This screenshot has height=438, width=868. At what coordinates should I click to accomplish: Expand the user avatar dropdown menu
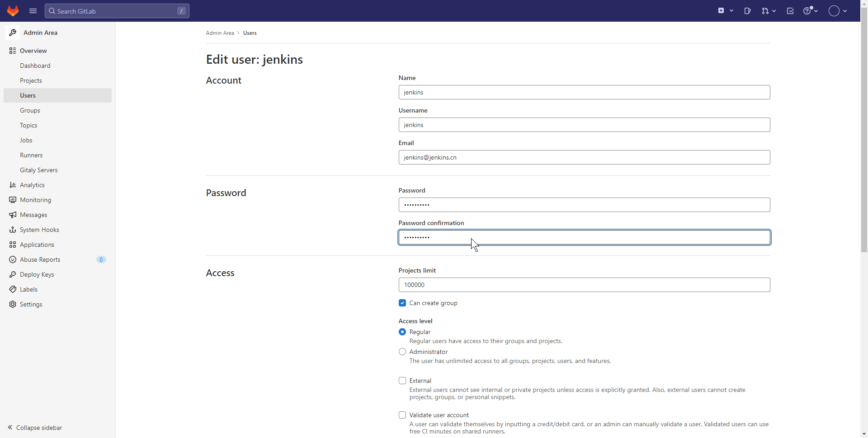coord(838,11)
